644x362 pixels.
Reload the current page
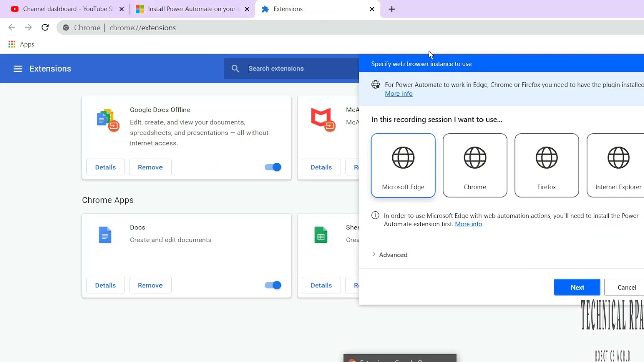[45, 28]
